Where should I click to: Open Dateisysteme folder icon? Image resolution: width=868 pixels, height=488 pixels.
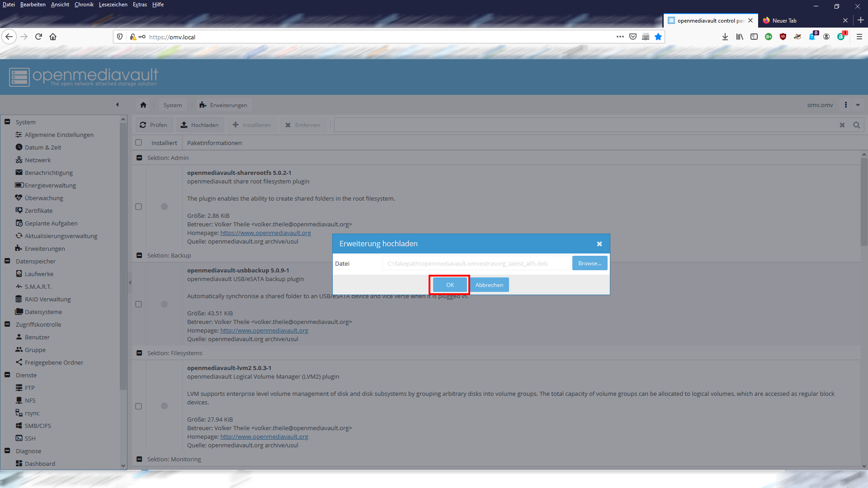coord(19,312)
